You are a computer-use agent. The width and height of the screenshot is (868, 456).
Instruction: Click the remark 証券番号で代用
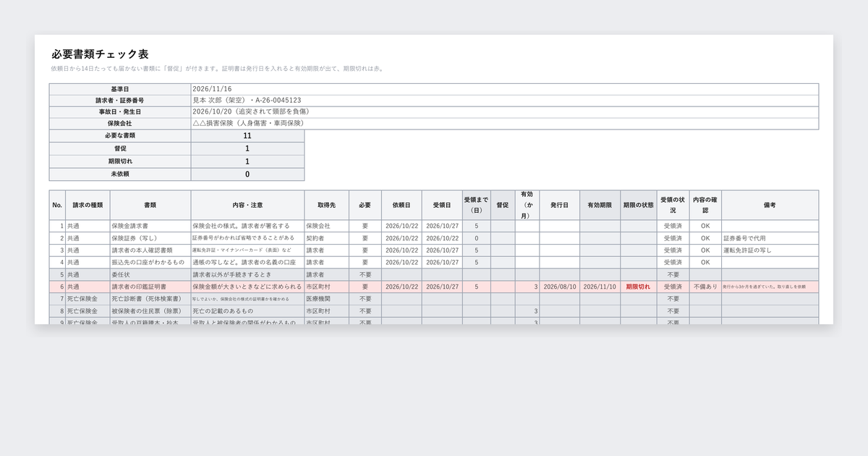click(770, 238)
